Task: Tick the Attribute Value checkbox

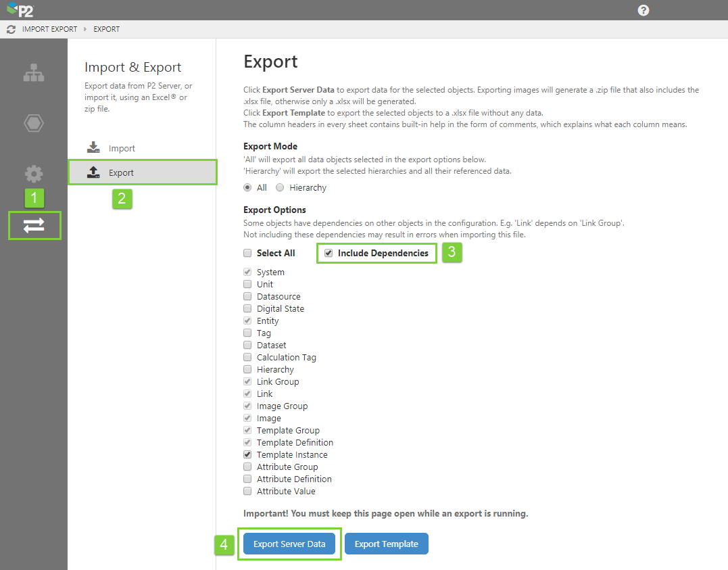Action: 247,492
